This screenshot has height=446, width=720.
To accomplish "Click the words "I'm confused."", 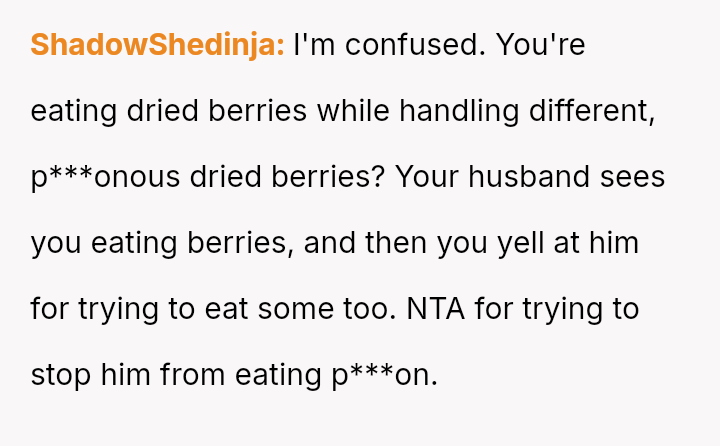I will 387,45.
